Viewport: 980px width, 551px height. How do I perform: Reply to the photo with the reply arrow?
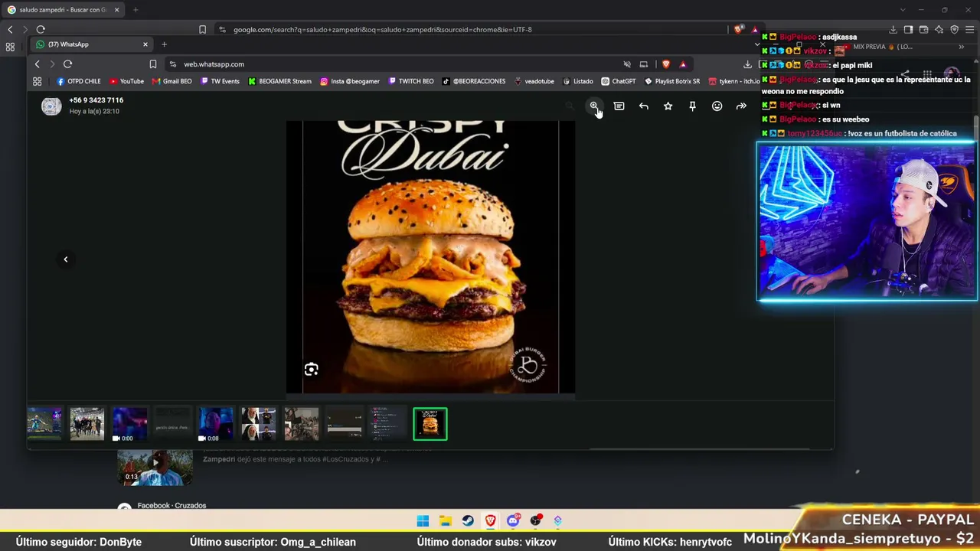[643, 106]
